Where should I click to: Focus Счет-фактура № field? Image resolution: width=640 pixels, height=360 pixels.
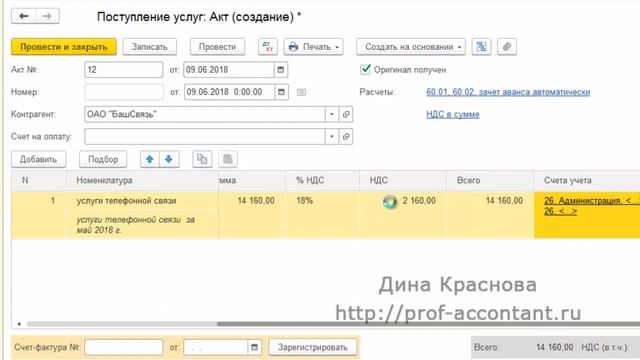[x=124, y=347]
